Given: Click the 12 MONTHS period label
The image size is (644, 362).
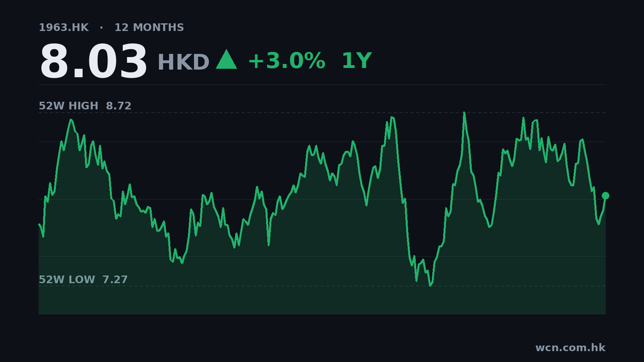Looking at the screenshot, I should point(149,27).
